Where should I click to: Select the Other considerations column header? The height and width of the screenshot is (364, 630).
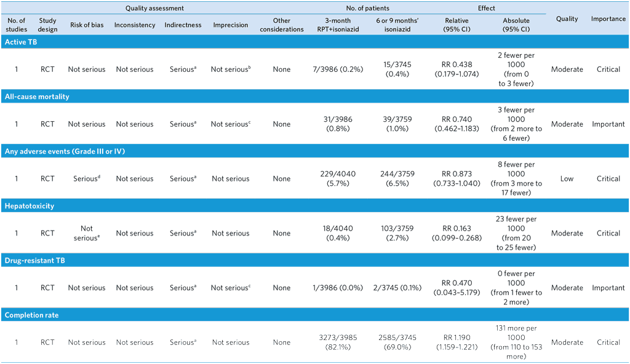[x=281, y=25]
